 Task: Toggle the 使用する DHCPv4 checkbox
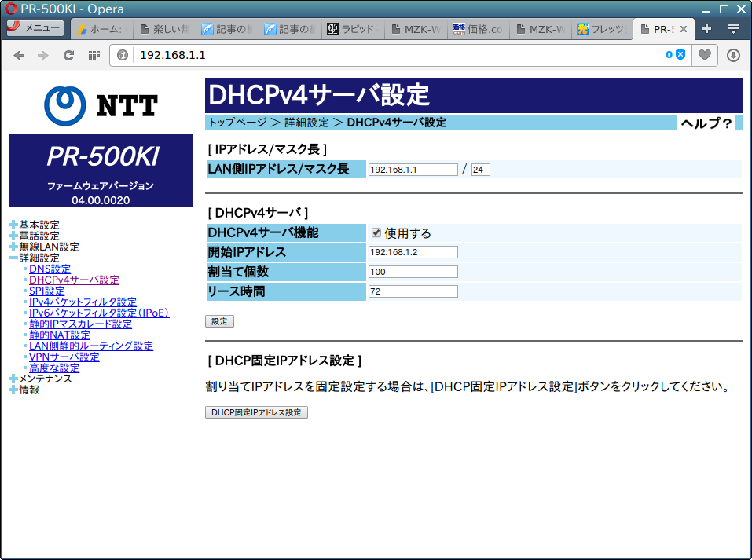(x=376, y=233)
